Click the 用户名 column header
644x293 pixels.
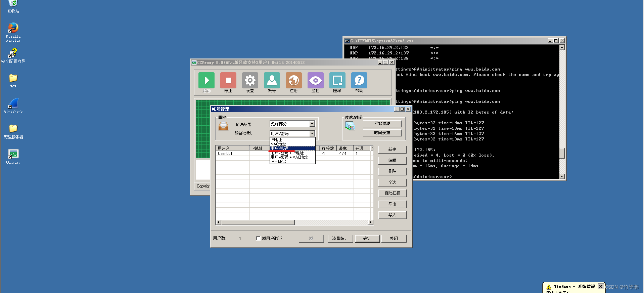tap(233, 148)
